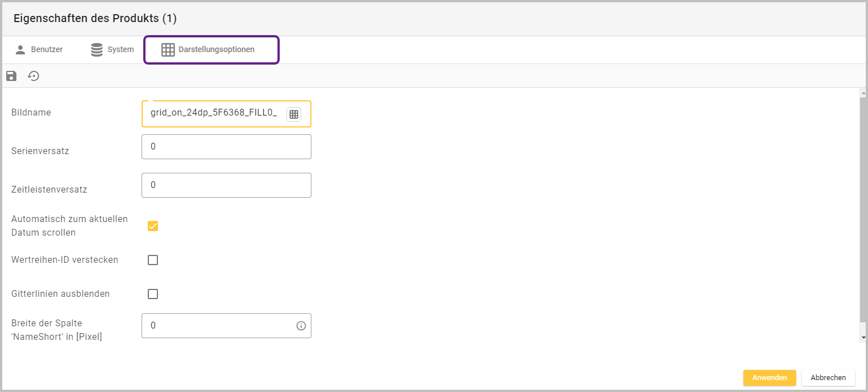Click the Abbrechen button

click(x=828, y=378)
